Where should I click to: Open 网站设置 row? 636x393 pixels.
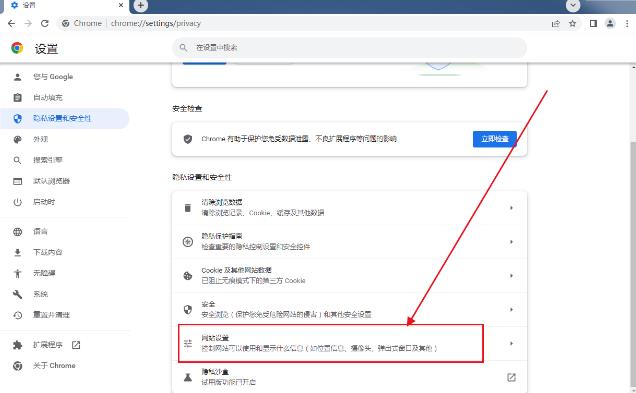(349, 344)
